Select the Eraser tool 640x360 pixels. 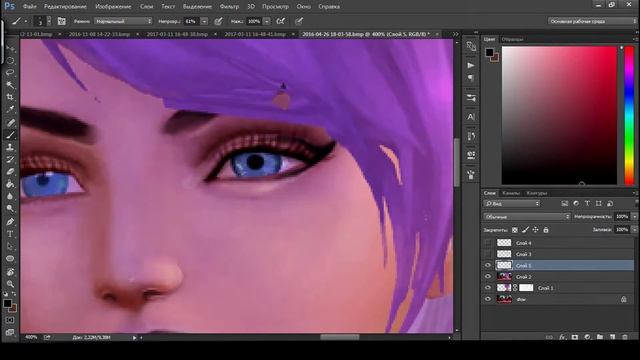point(10,171)
